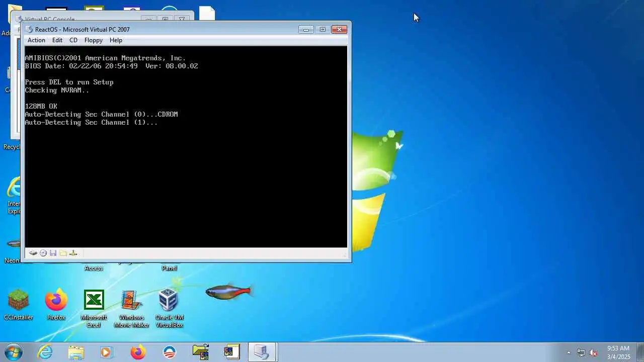Open Internet Explorer from the taskbar

pyautogui.click(x=45, y=352)
